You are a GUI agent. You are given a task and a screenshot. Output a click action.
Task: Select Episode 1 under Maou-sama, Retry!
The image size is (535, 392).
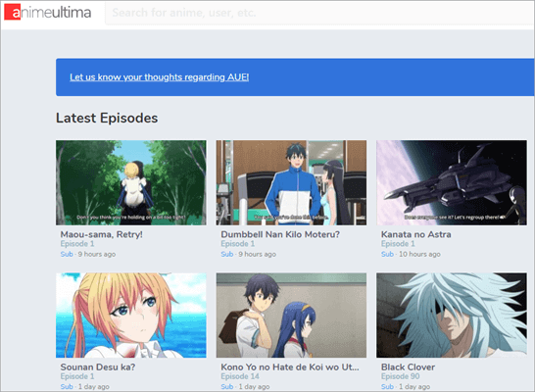click(77, 244)
